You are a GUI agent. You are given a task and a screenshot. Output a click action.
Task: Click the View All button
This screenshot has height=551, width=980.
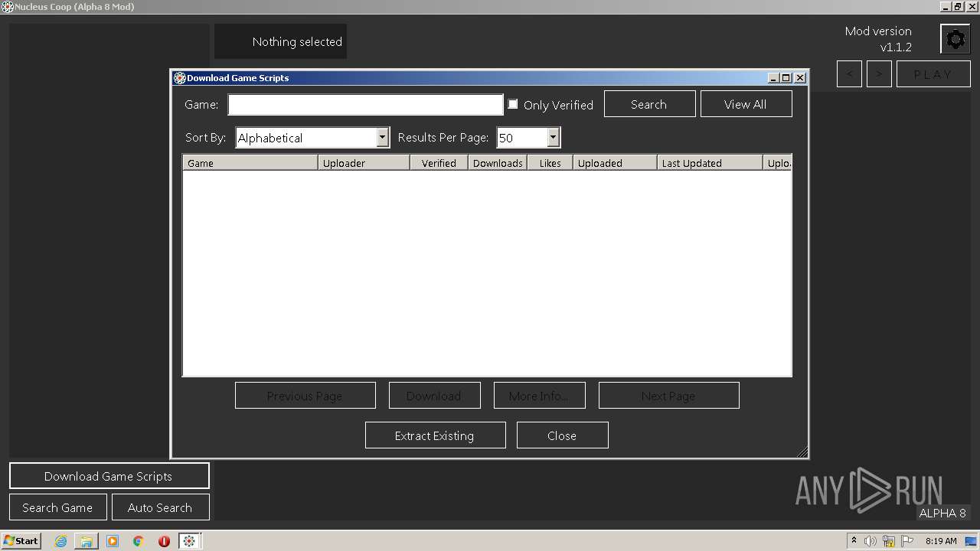746,104
